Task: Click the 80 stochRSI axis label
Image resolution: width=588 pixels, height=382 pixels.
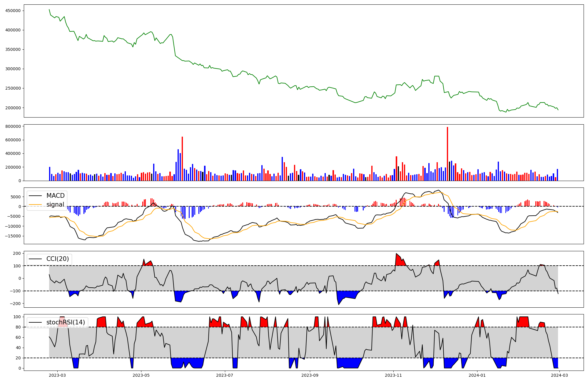Action: click(18, 327)
